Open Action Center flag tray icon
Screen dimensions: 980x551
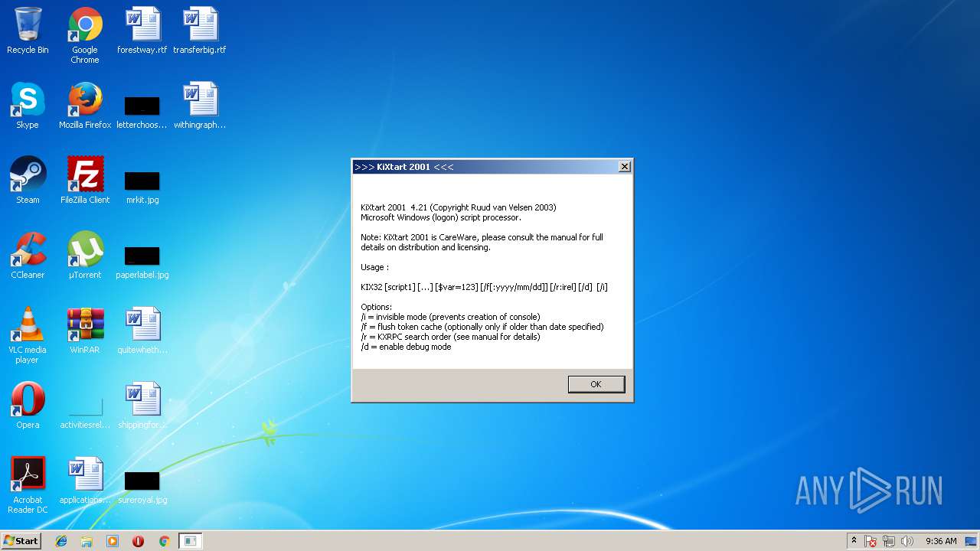(871, 541)
